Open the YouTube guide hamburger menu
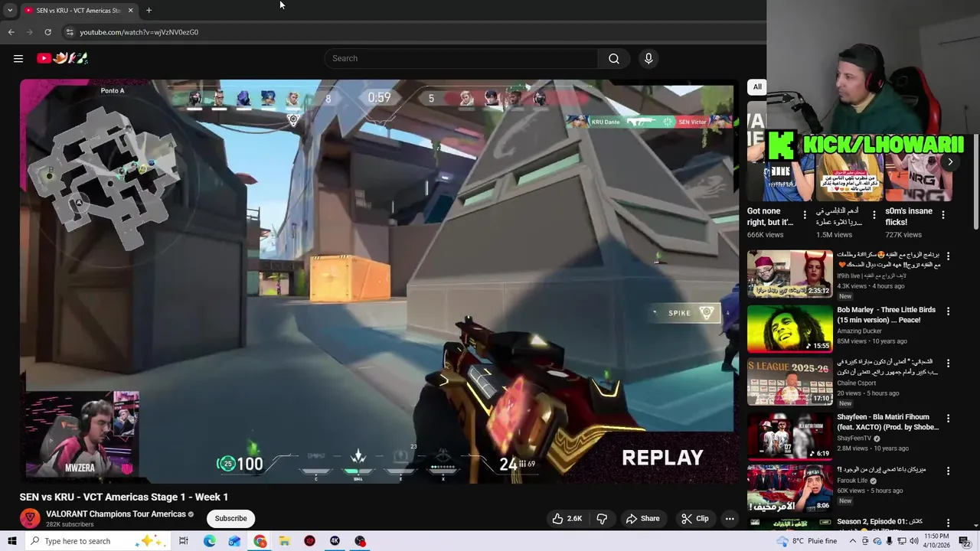 (18, 58)
